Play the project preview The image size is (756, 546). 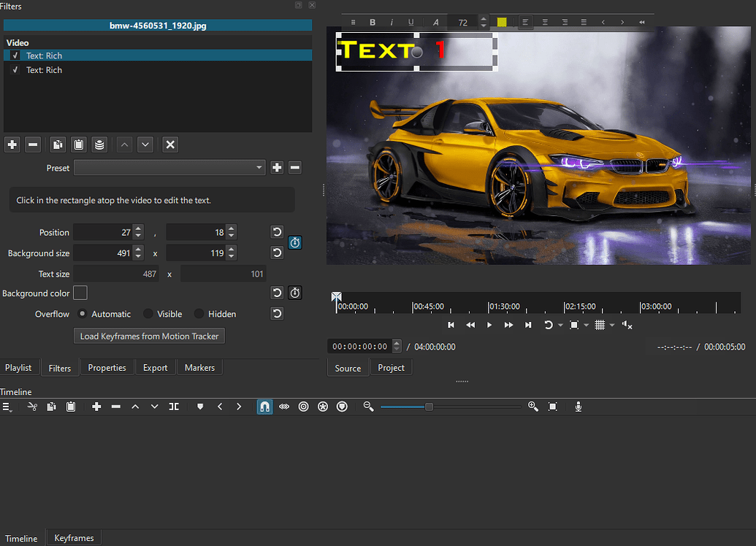pos(489,325)
